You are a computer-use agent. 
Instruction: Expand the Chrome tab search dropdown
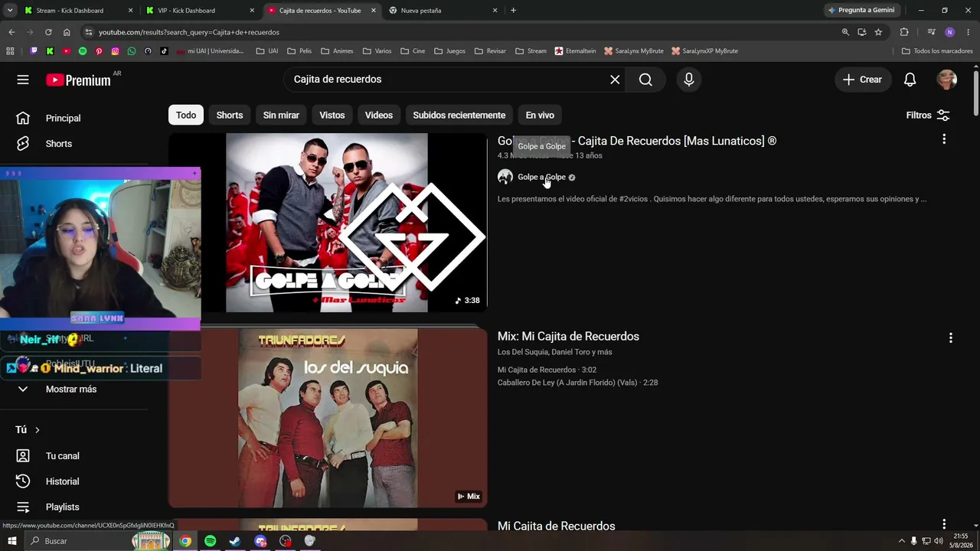point(10,11)
